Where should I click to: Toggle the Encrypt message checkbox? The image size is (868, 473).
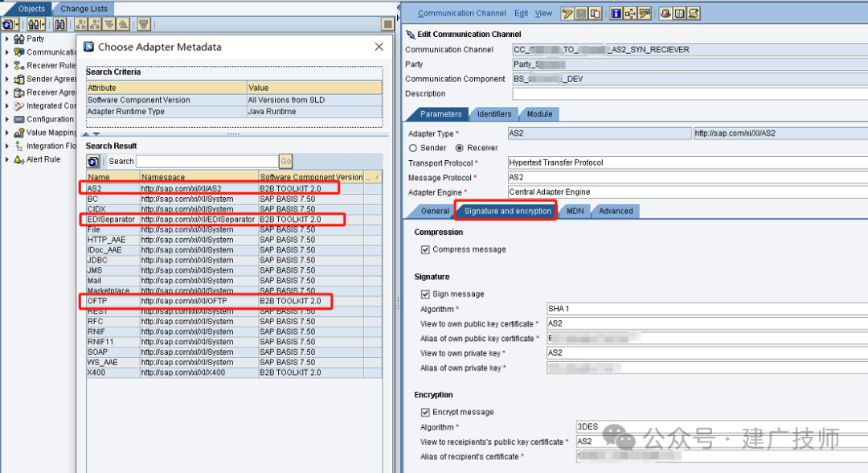click(425, 412)
